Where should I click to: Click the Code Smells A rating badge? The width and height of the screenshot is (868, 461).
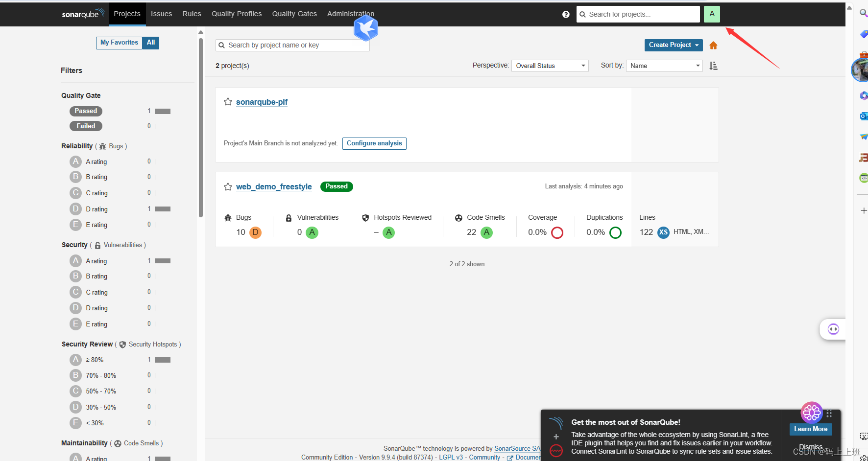point(486,232)
